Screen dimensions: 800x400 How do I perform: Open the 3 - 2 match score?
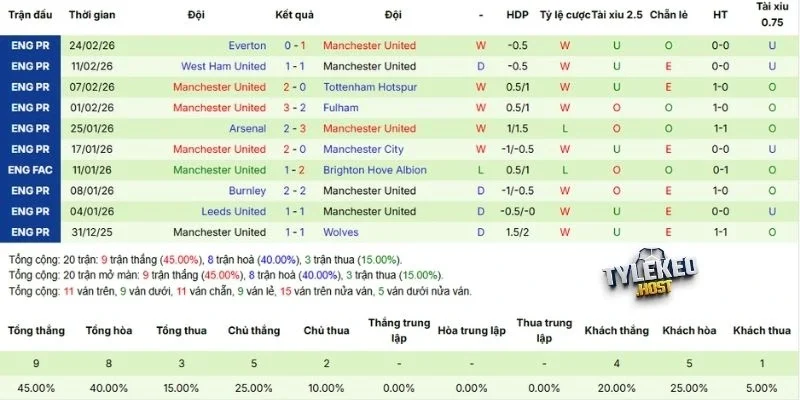[x=294, y=108]
